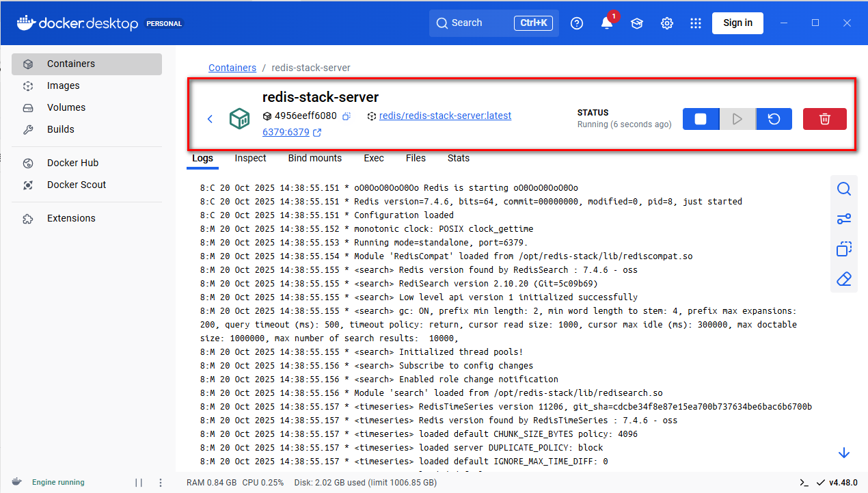Switch to the Files tab
Screen dimensions: 868x493
[416, 158]
